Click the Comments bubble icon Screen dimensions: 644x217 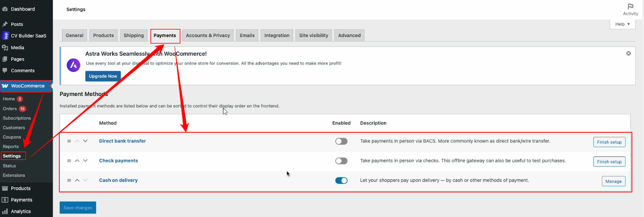click(x=5, y=71)
